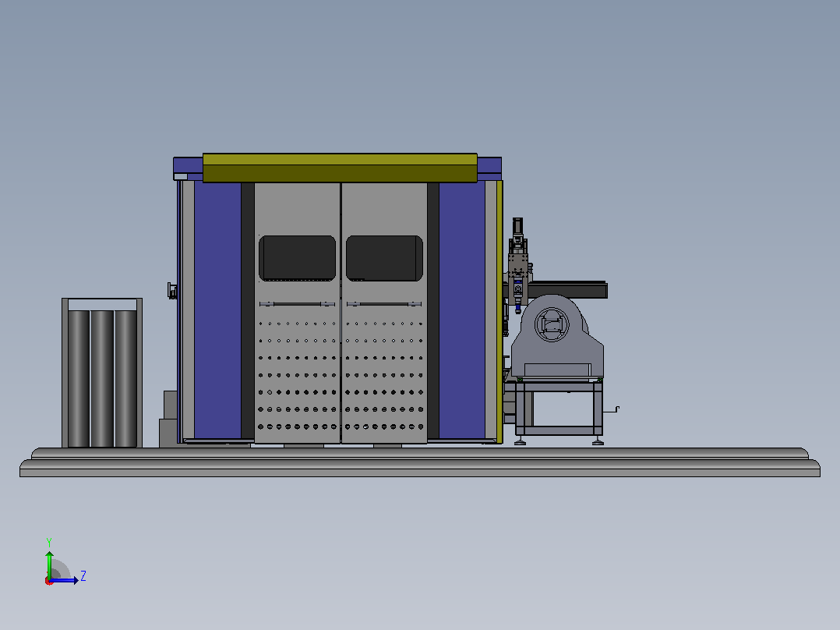Click the handle bar on the left door
The image size is (840, 630).
[x=298, y=304]
